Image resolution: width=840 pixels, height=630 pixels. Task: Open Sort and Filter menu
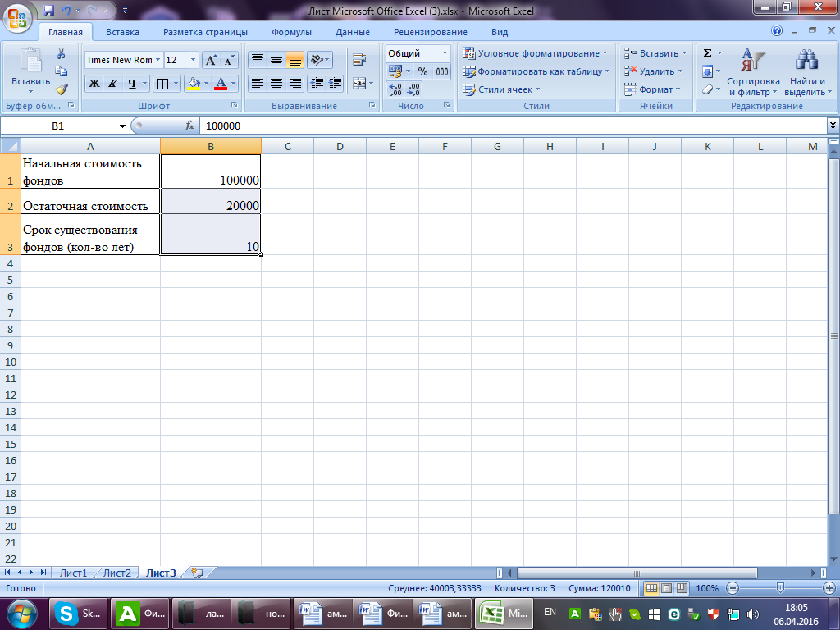click(753, 72)
